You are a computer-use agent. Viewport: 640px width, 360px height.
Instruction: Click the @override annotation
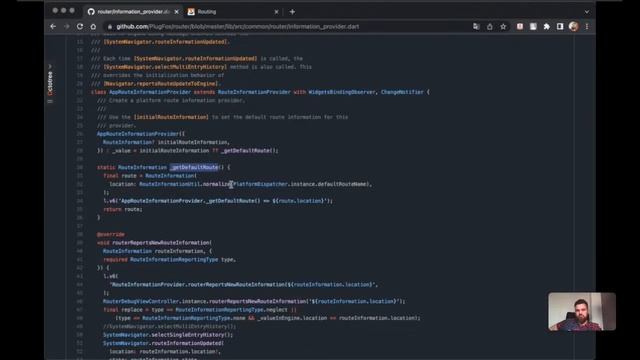[111, 234]
